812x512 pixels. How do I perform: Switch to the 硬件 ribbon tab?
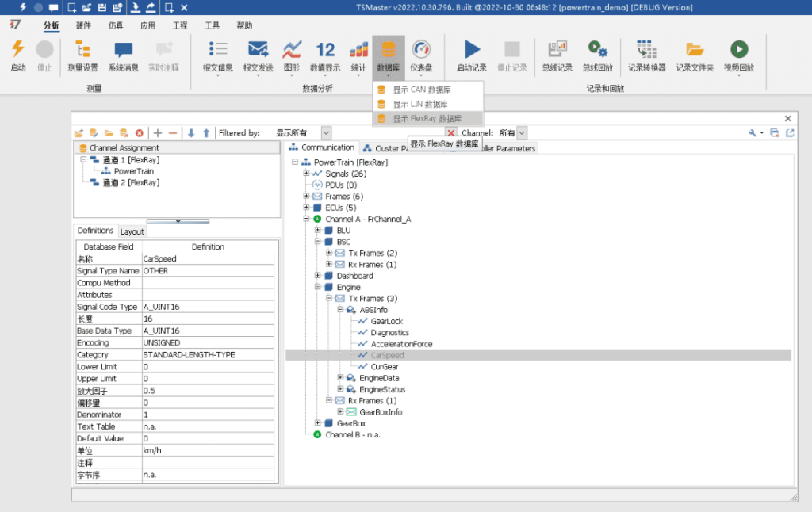point(83,25)
